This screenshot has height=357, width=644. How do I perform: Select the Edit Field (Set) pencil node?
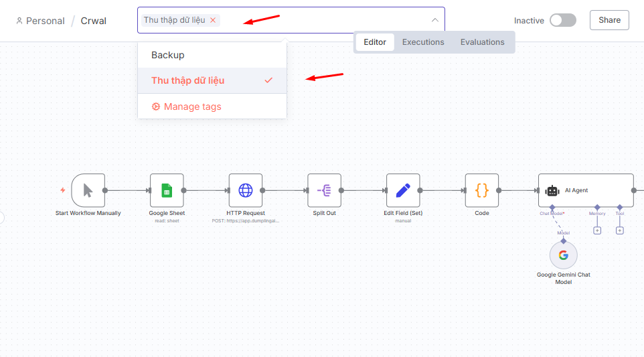(x=403, y=190)
